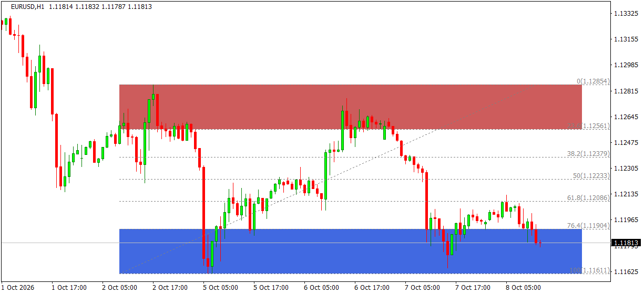Click the 7 Oct 05:00 time label
The width and height of the screenshot is (644, 294).
pyautogui.click(x=423, y=288)
